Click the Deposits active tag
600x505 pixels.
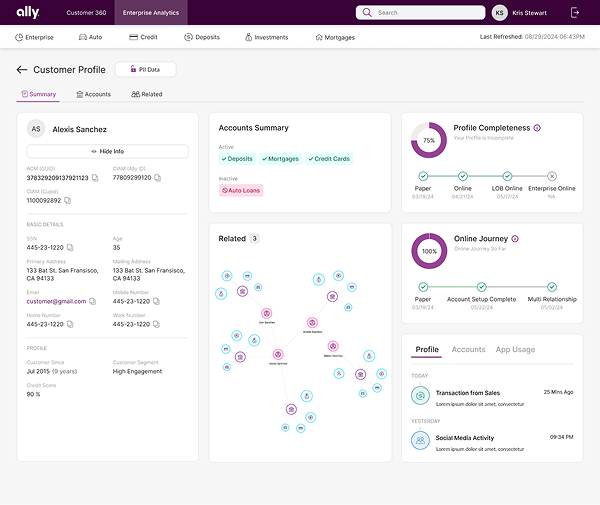(237, 159)
